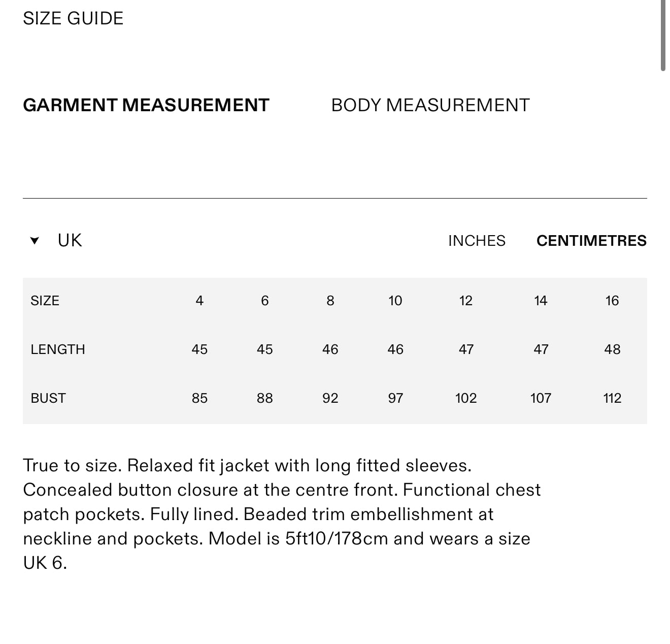Image resolution: width=670 pixels, height=644 pixels.
Task: Pick size 12 column header
Action: [465, 301]
